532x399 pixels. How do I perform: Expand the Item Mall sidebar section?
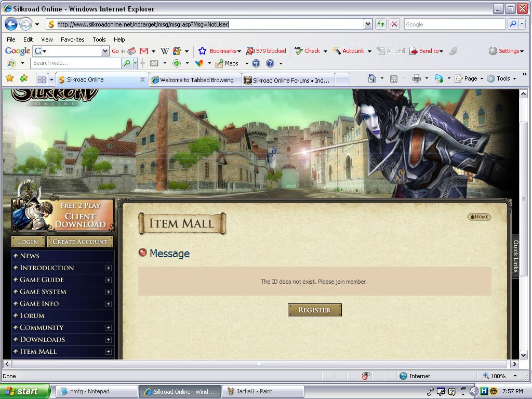pyautogui.click(x=108, y=351)
